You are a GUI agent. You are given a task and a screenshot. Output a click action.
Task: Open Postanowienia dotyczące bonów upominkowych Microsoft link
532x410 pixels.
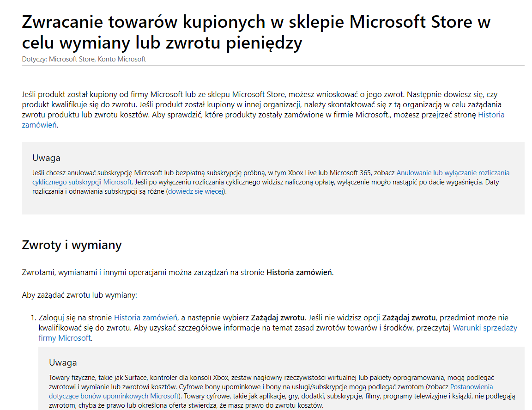click(471, 387)
